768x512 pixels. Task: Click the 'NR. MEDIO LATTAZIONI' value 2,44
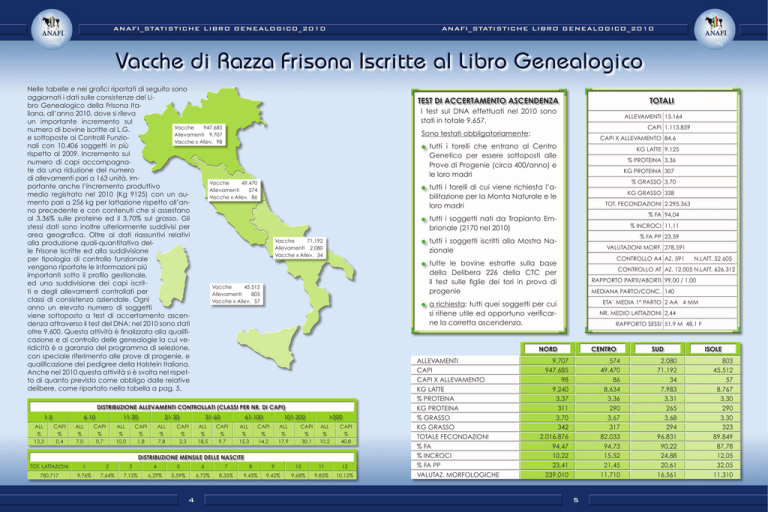[670, 313]
